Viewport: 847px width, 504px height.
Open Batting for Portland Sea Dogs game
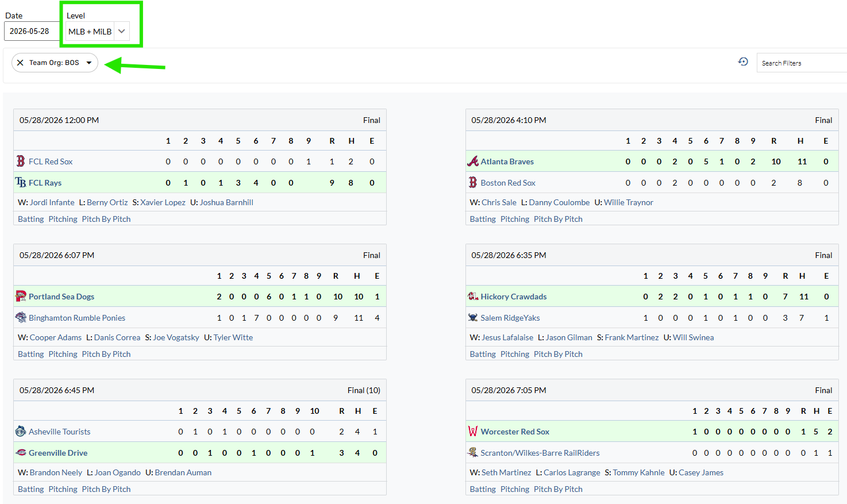coord(31,354)
